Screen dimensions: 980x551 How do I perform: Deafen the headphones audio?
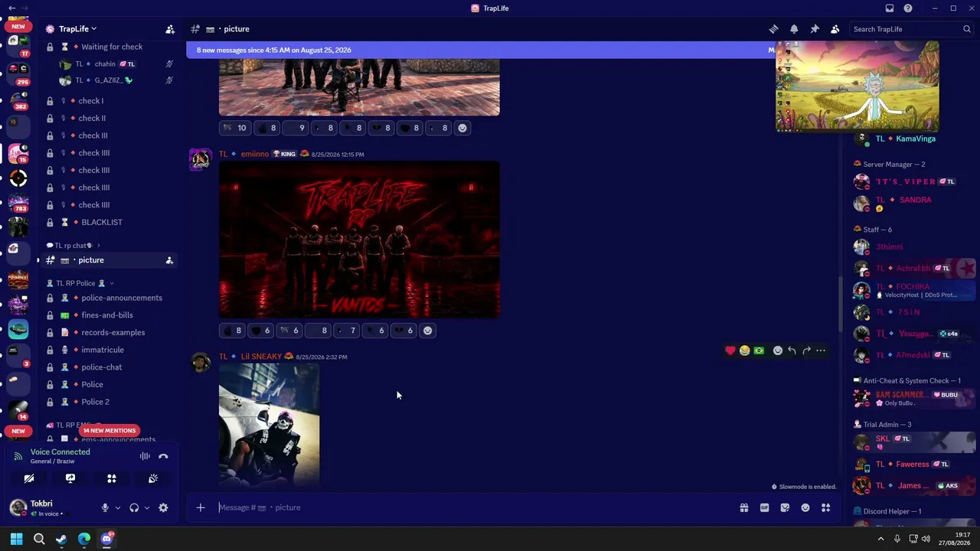pyautogui.click(x=134, y=507)
